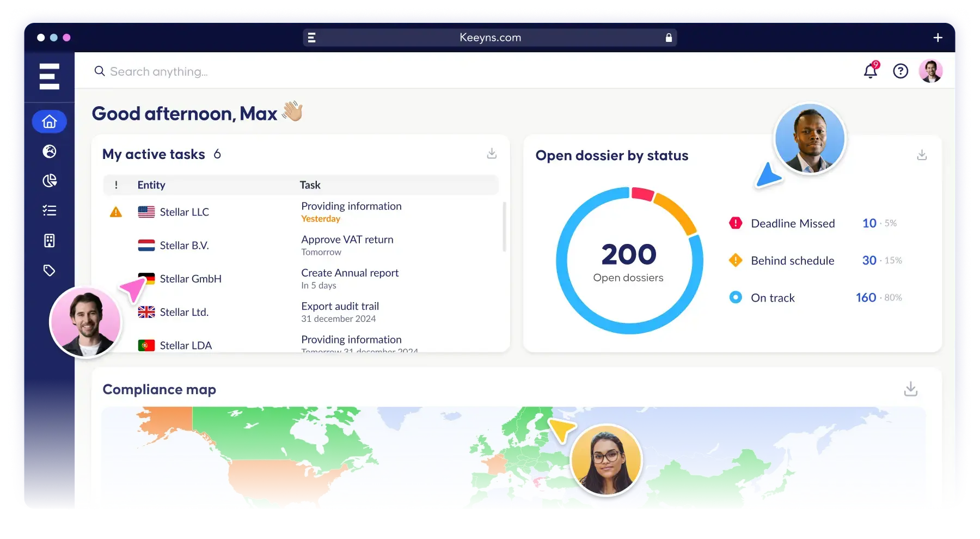Image resolution: width=980 pixels, height=539 pixels.
Task: Click the US flag for Stellar LLC
Action: [x=146, y=212]
